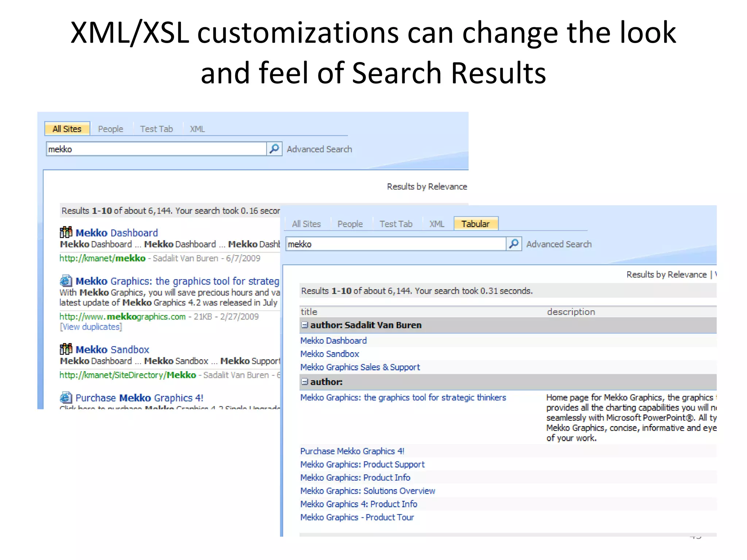The image size is (747, 560).
Task: Open the XML tab in the left window
Action: pos(197,129)
